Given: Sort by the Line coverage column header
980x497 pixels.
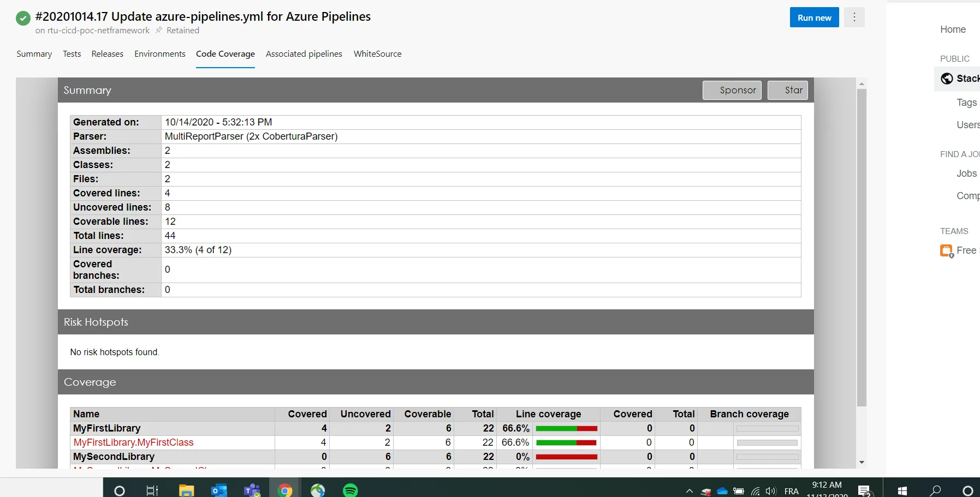Looking at the screenshot, I should coord(549,414).
